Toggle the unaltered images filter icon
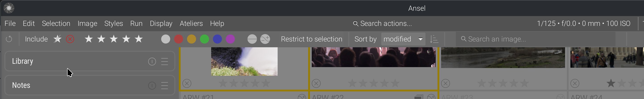 point(252,39)
